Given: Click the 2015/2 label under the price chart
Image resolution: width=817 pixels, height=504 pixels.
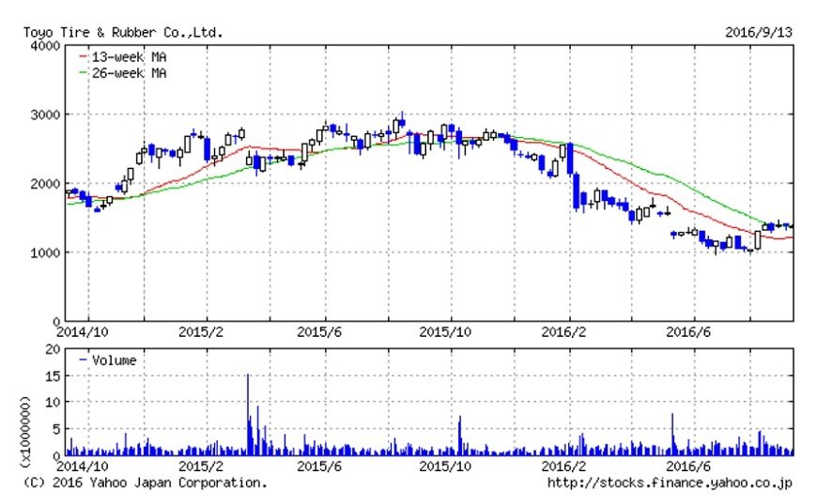Looking at the screenshot, I should pyautogui.click(x=198, y=332).
